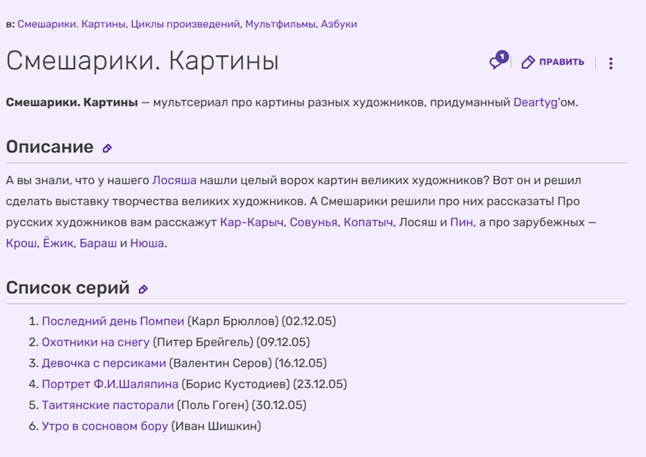Edit the Список серий section via pencil icon

(x=143, y=289)
